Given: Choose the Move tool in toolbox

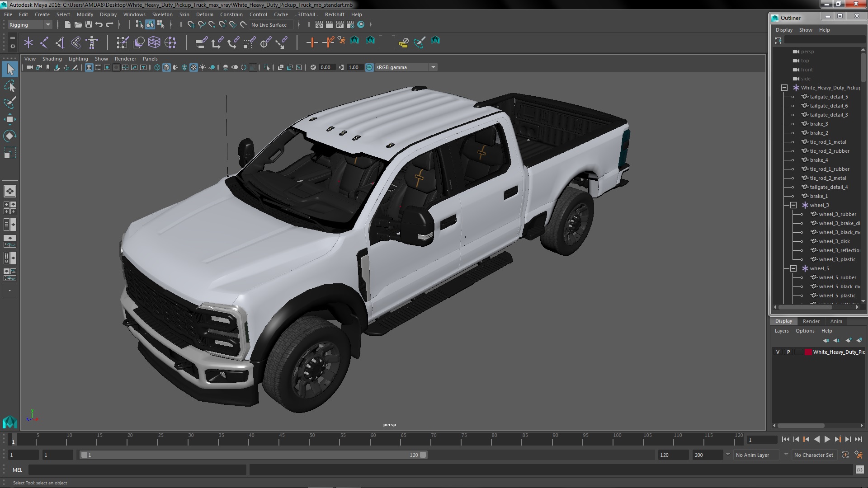Looking at the screenshot, I should coord(10,119).
